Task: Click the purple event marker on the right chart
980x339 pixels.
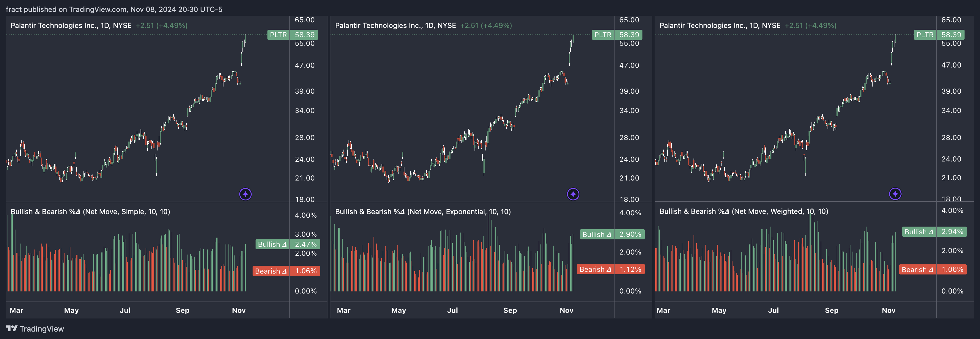Action: click(895, 194)
